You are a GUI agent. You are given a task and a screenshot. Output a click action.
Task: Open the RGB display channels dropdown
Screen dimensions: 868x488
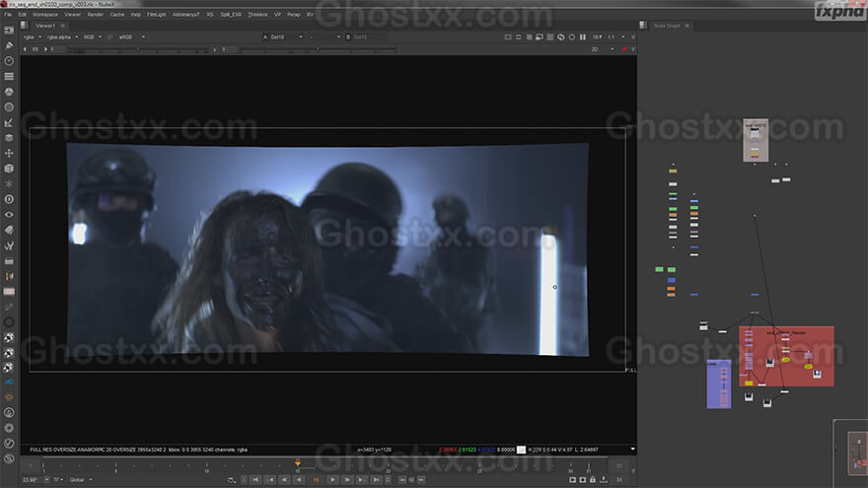92,37
